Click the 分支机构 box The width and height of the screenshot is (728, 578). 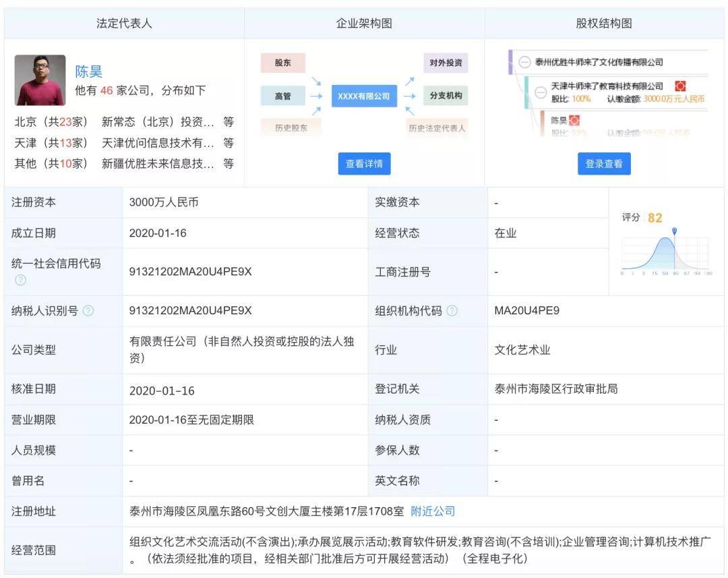(446, 95)
